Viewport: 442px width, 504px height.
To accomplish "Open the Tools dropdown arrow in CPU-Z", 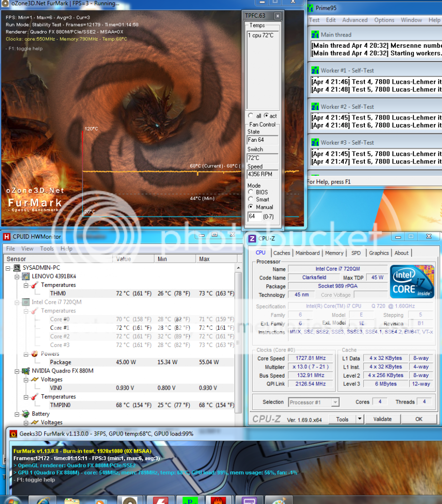I will coord(360,419).
